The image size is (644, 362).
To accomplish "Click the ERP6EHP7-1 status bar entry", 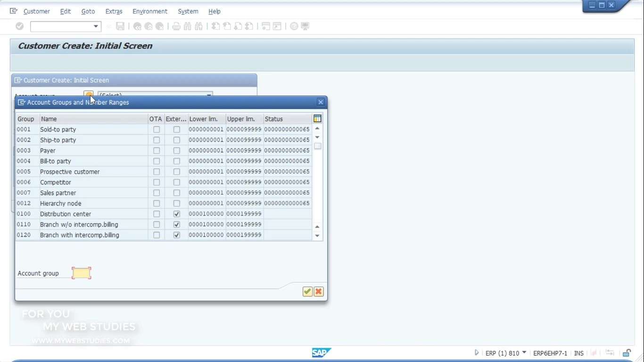I will click(x=550, y=353).
